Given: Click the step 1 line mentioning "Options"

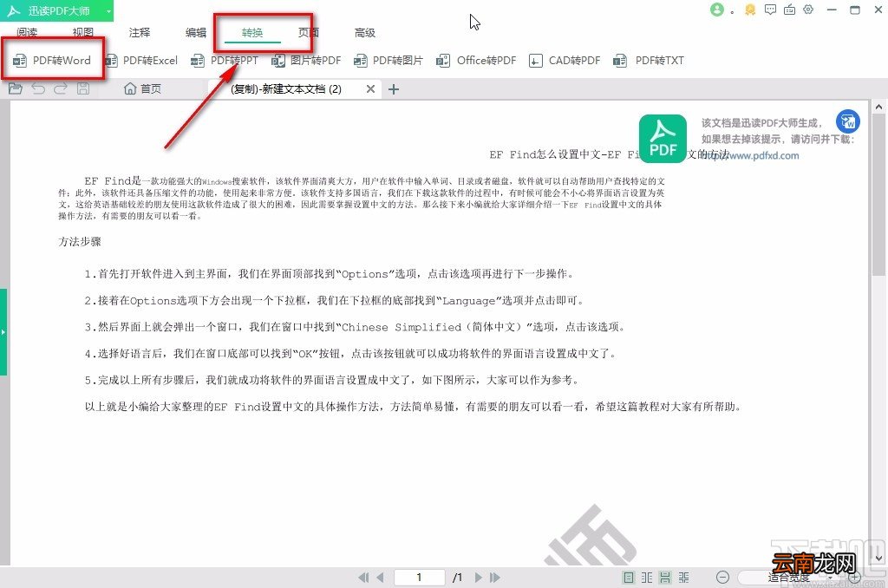Looking at the screenshot, I should coord(330,274).
